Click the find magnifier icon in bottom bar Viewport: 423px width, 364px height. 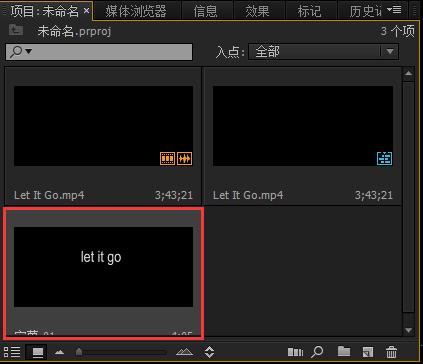pos(317,352)
